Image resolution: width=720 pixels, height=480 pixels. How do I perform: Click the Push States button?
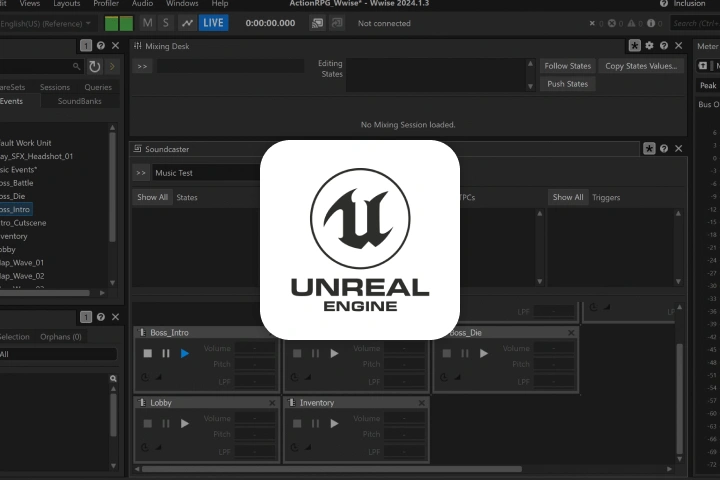point(568,84)
